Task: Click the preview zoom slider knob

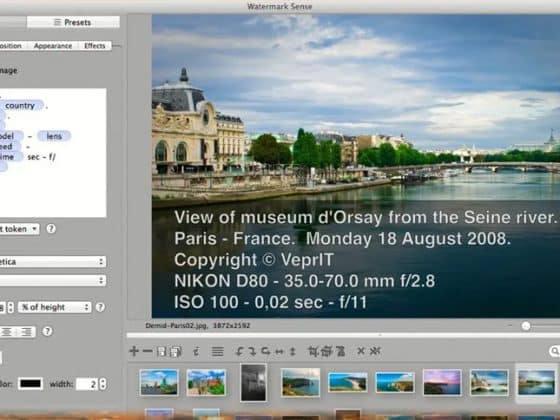Action: tap(526, 326)
